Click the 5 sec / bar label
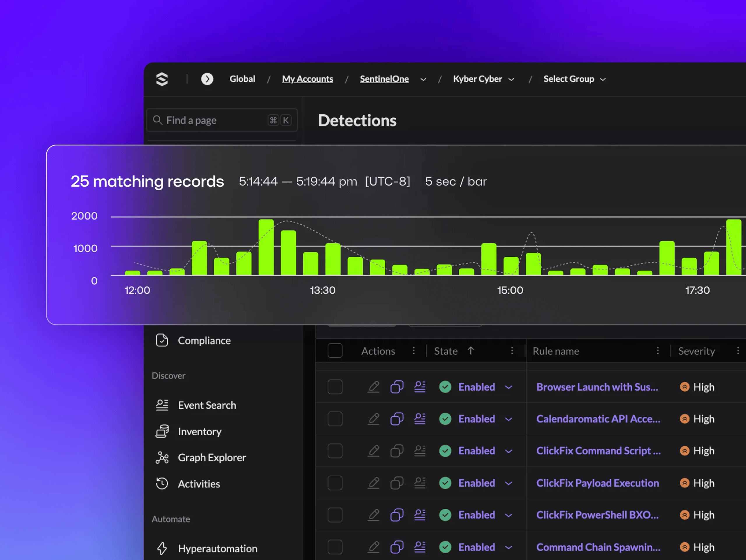746x560 pixels. [456, 182]
